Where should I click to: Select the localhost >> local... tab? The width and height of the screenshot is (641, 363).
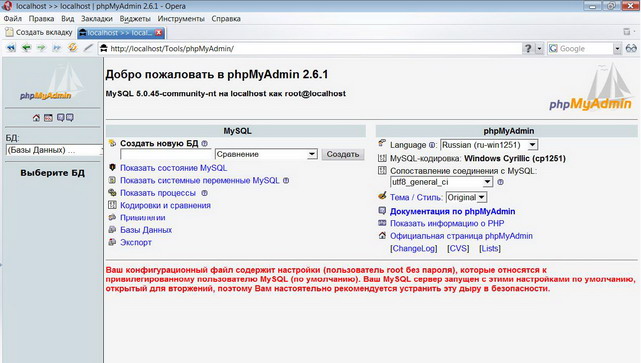(121, 32)
